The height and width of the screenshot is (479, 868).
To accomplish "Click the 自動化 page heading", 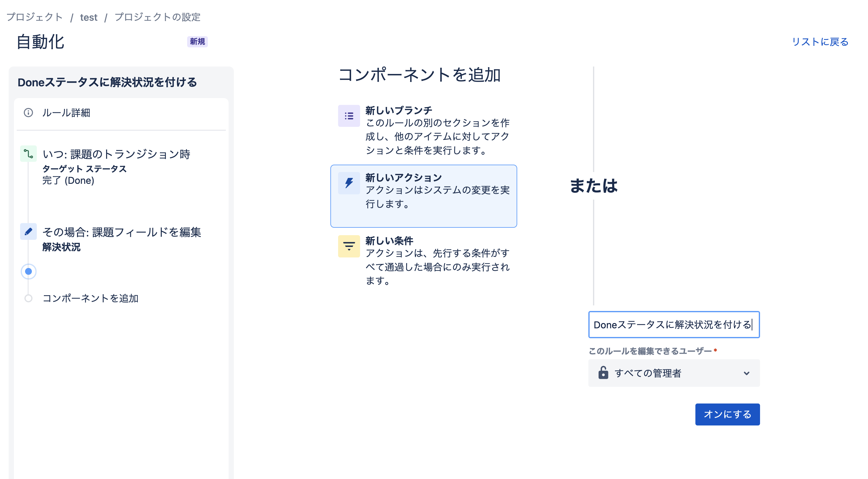I will coord(41,42).
